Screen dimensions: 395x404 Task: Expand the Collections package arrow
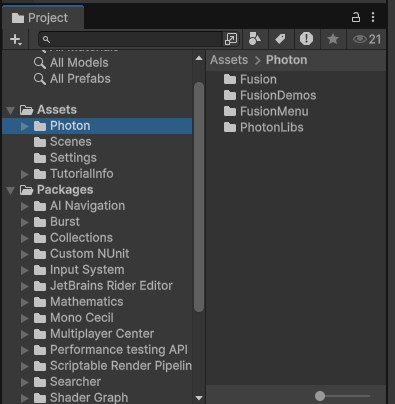pyautogui.click(x=24, y=238)
